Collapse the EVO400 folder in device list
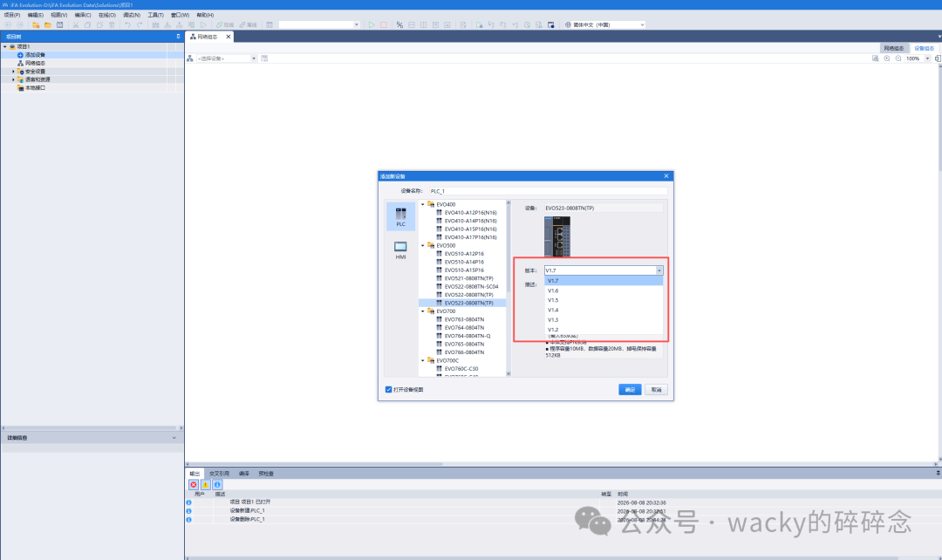Viewport: 942px width, 560px height. coord(422,204)
